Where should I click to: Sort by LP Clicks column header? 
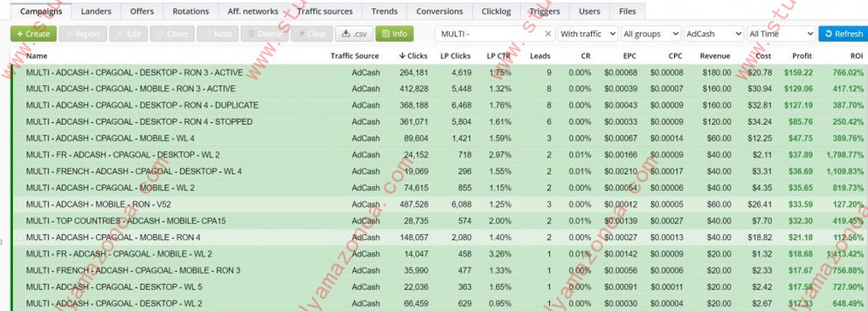pyautogui.click(x=456, y=56)
